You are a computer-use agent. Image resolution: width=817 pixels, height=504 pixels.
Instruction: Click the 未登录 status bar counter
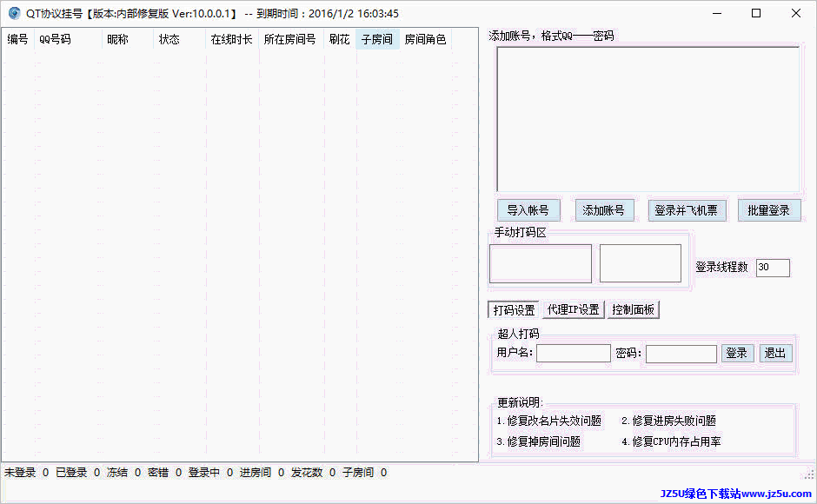pos(27,473)
